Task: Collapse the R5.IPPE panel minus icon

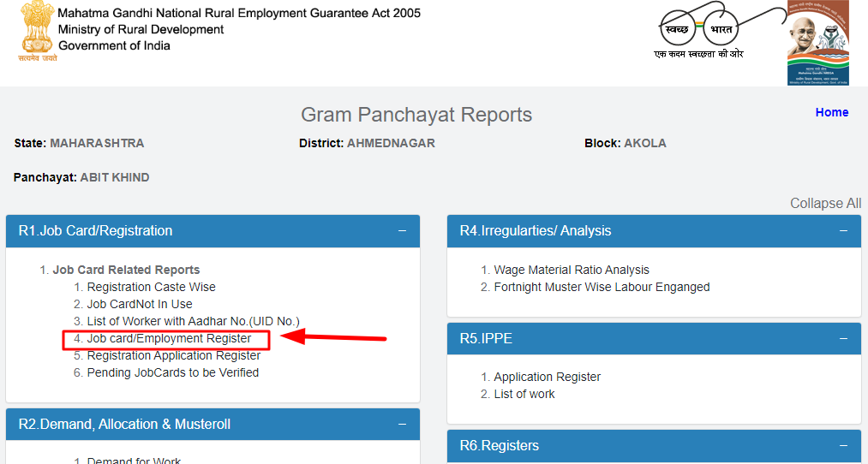Action: click(x=843, y=338)
